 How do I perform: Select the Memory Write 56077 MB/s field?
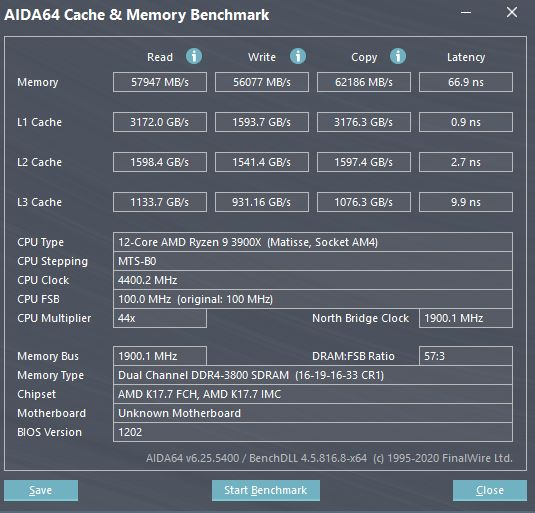pyautogui.click(x=262, y=82)
